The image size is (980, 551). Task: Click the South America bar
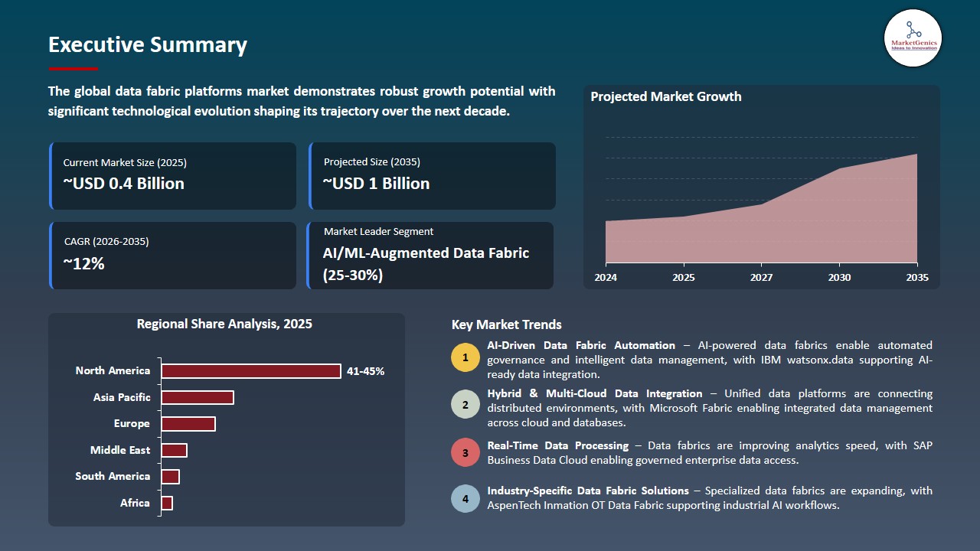coord(170,477)
